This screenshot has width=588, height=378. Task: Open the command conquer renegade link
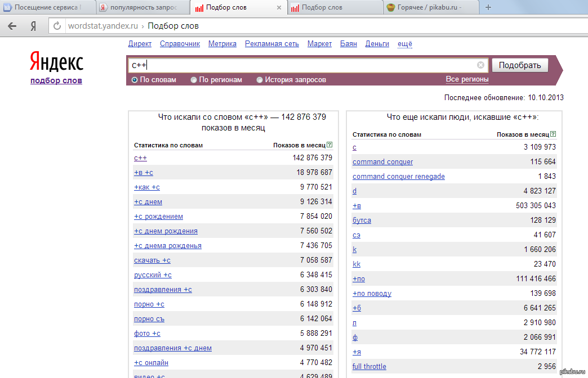click(x=399, y=176)
